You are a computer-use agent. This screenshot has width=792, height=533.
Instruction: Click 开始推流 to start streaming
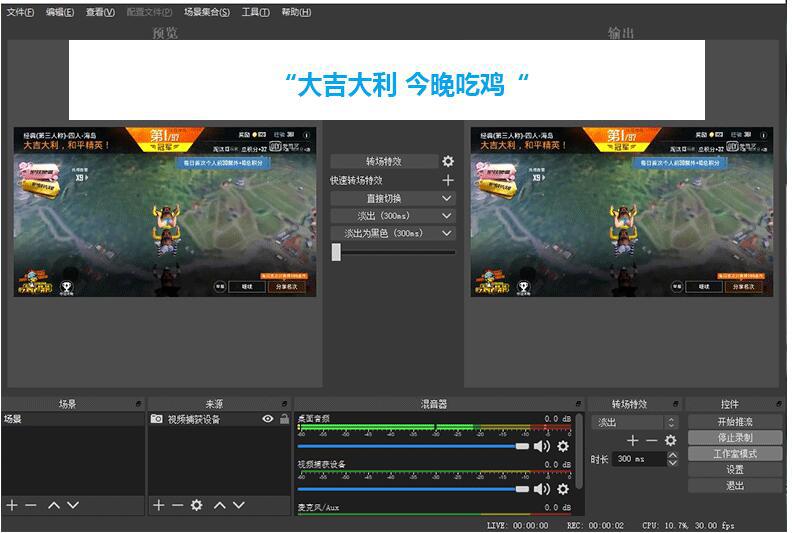tap(735, 421)
